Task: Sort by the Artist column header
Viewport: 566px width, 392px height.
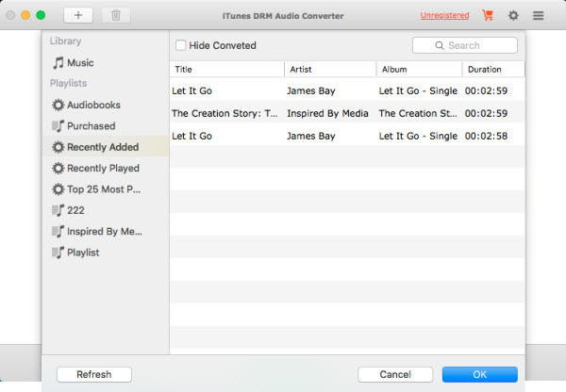Action: [330, 69]
